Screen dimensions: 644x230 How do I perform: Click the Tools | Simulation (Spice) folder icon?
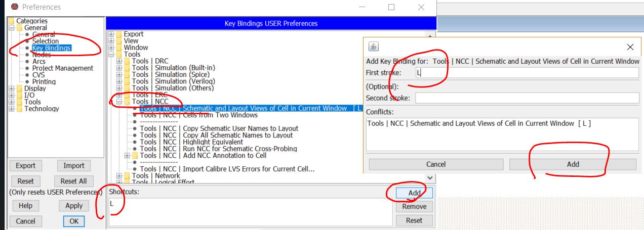(x=128, y=75)
